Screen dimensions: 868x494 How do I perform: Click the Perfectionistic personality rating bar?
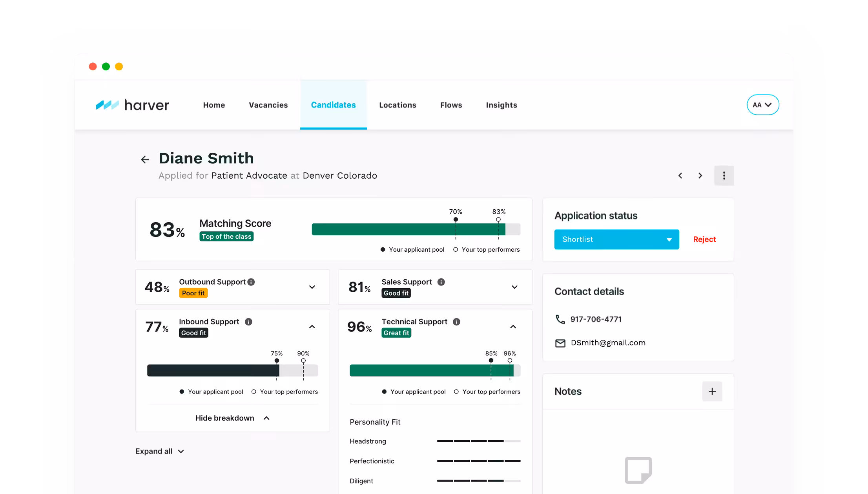(x=479, y=461)
